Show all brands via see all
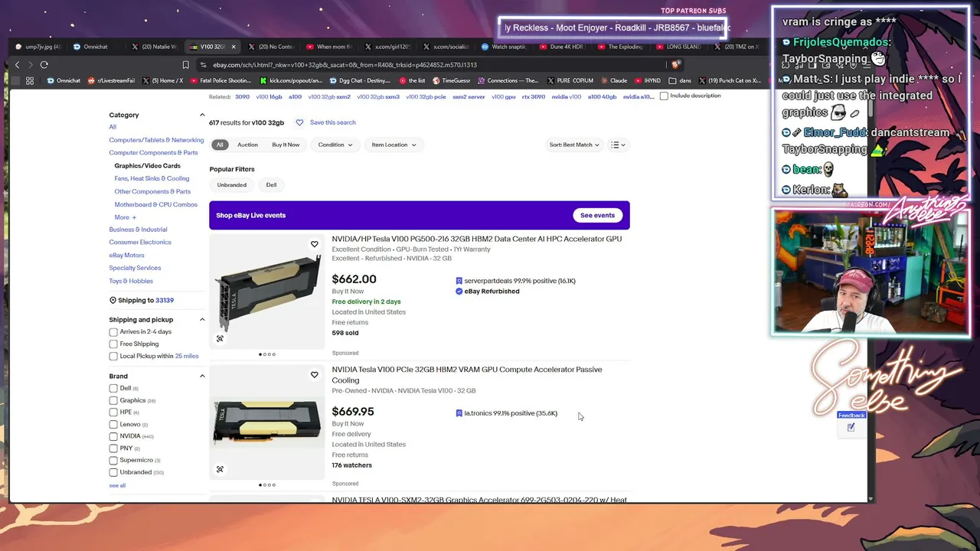Image resolution: width=980 pixels, height=551 pixels. click(x=117, y=486)
